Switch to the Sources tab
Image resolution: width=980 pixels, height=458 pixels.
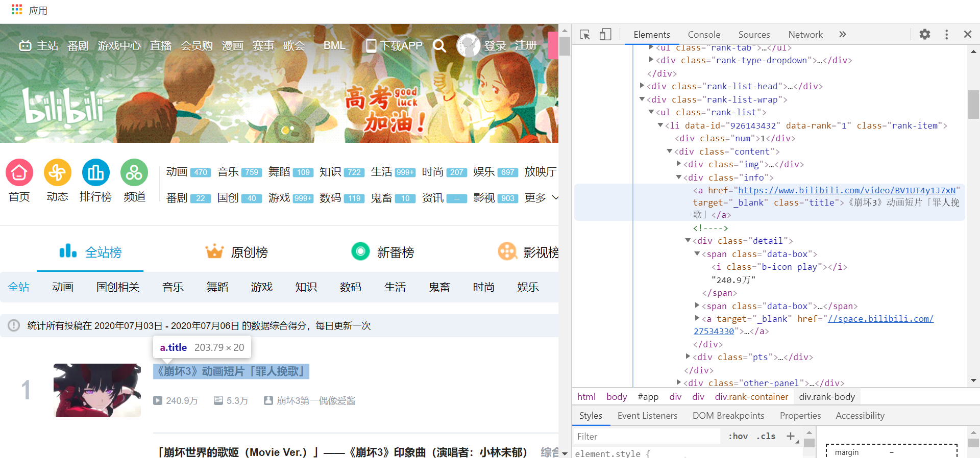tap(754, 34)
